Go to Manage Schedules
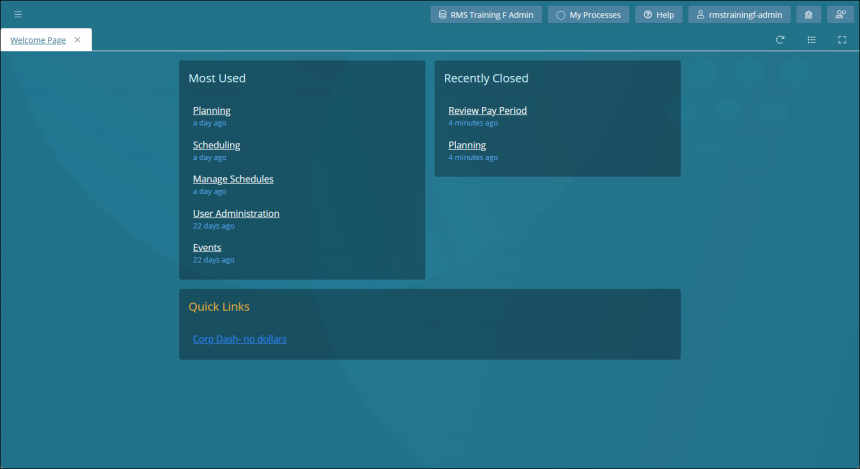Viewport: 860px width, 469px height. [233, 179]
